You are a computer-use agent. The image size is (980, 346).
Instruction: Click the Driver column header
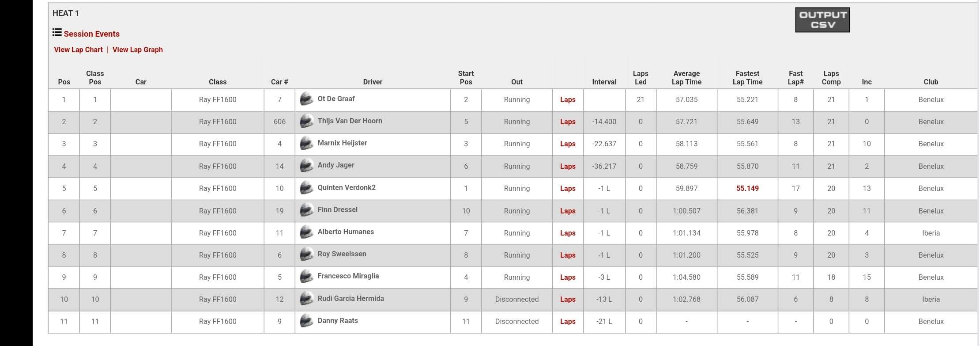373,82
